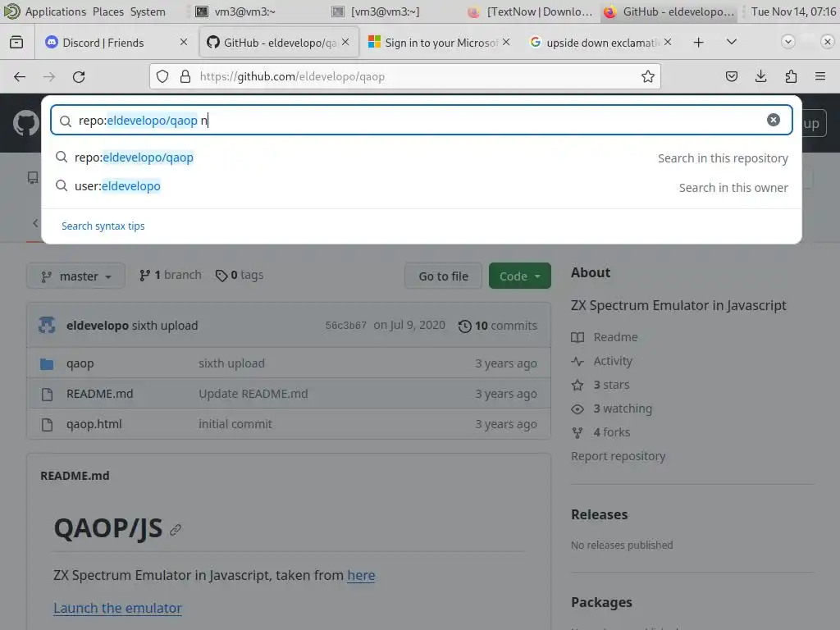Bookmark this page with star icon
The image size is (840, 630).
(x=648, y=76)
